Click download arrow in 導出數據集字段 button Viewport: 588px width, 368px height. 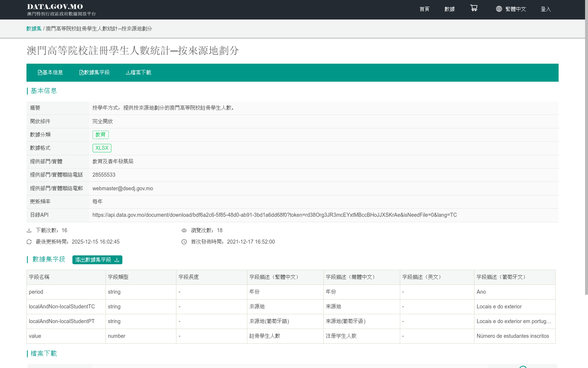(117, 260)
